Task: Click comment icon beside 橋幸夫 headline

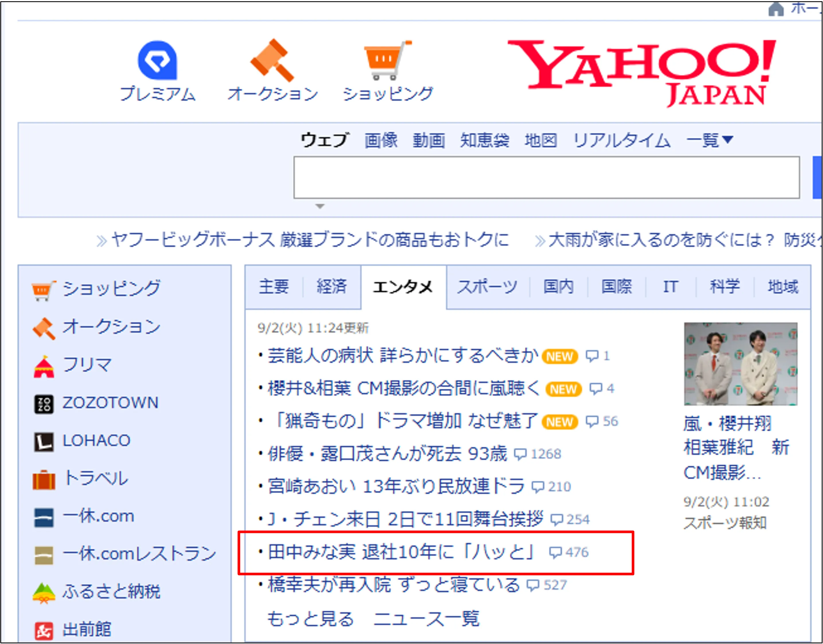Action: [533, 585]
